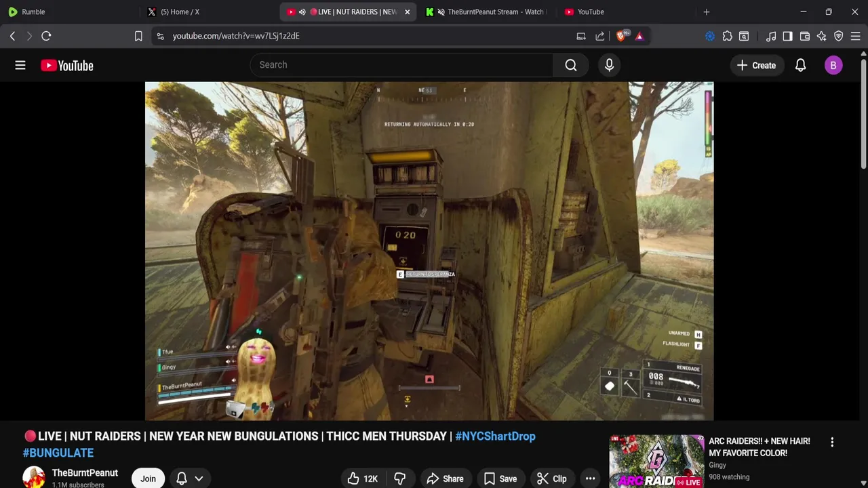Open Leo AI sparkle icon

(x=822, y=36)
